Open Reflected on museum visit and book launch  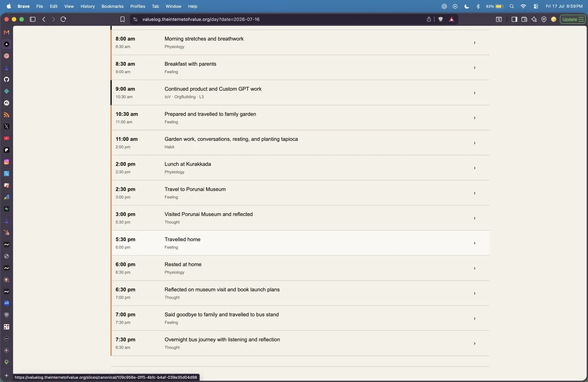click(x=300, y=293)
